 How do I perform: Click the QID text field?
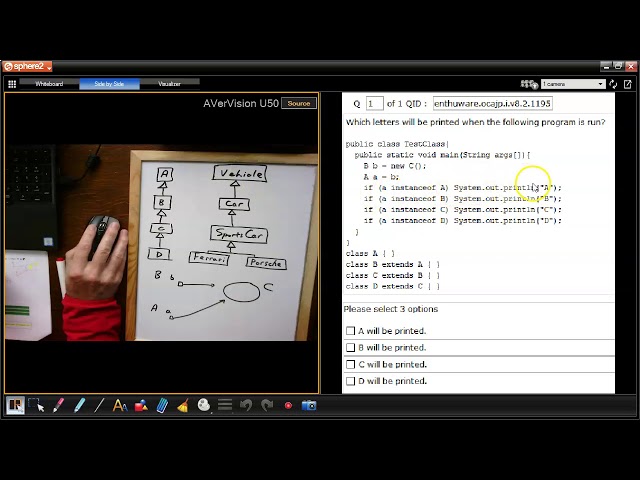(492, 104)
